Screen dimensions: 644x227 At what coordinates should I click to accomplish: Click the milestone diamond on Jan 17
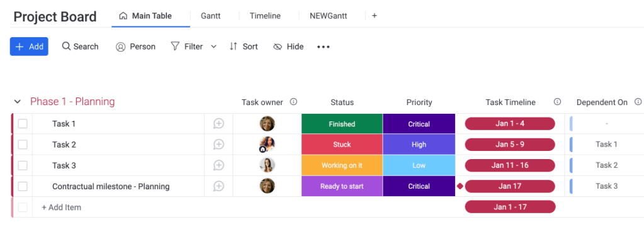click(x=460, y=186)
